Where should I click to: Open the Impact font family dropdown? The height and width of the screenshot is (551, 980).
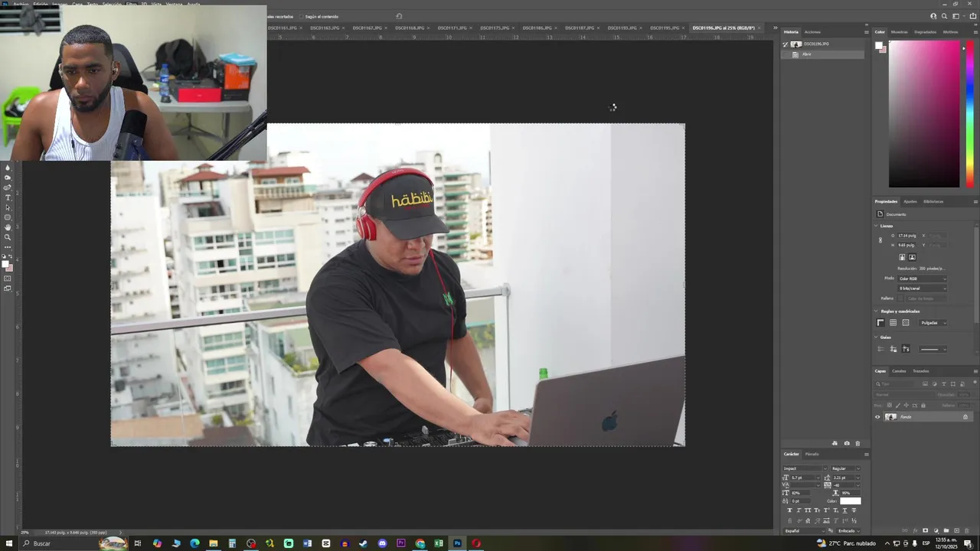[x=805, y=468]
